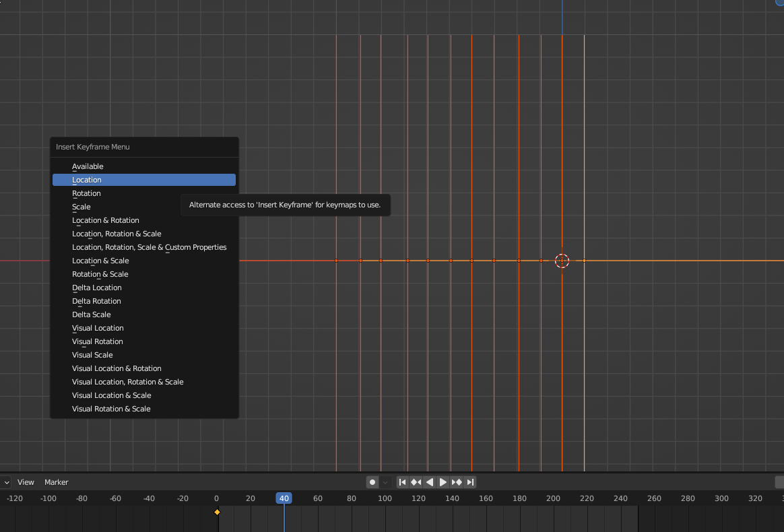Insert a Delta Rotation keyframe
Viewport: 784px width, 532px height.
tap(144, 302)
